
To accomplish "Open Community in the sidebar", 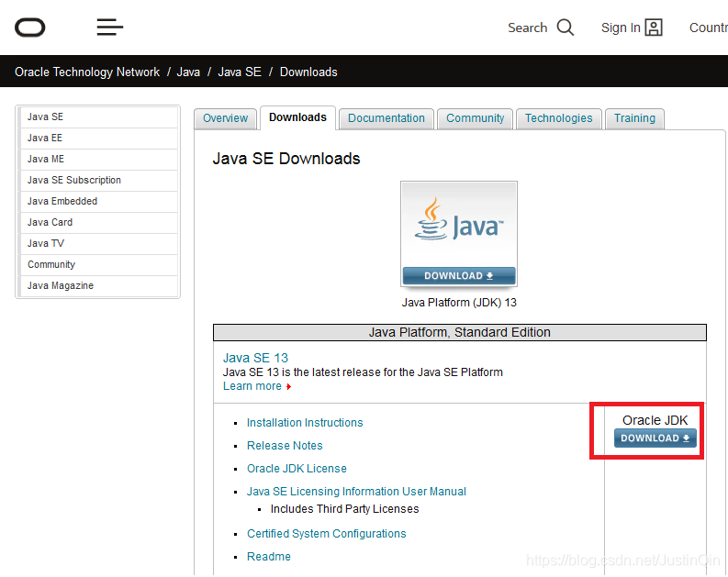I will coord(98,264).
